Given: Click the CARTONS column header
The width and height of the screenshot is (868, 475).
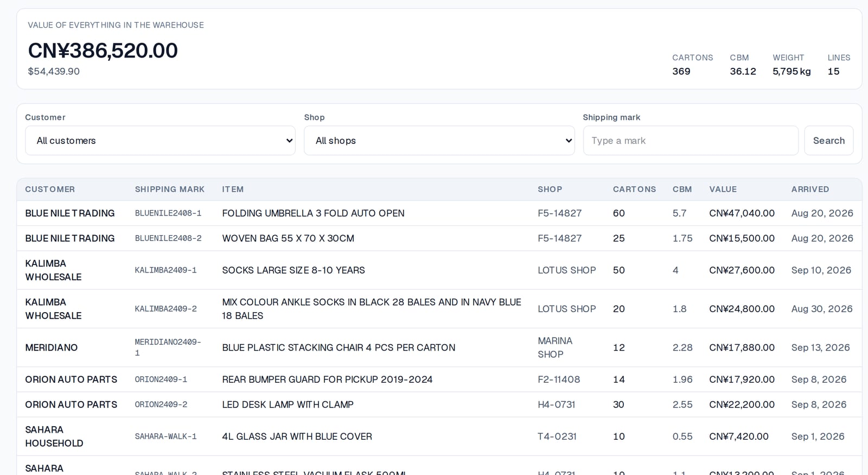Looking at the screenshot, I should [x=634, y=189].
